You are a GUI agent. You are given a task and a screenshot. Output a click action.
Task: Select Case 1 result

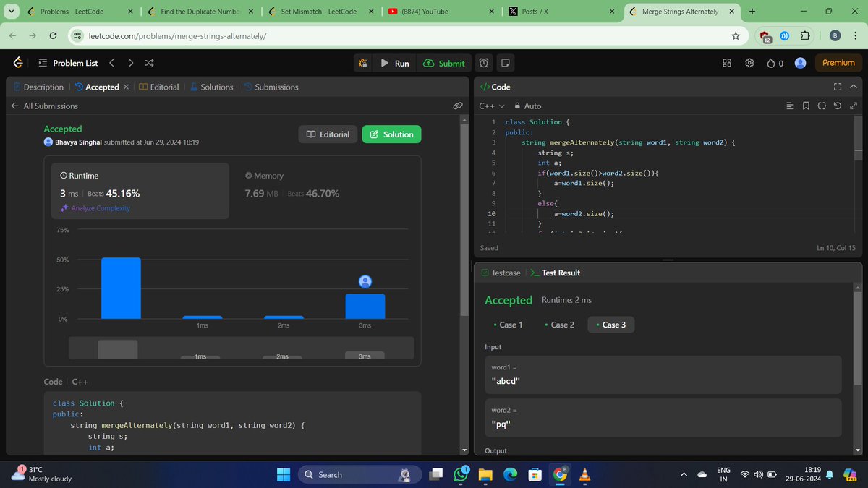point(508,325)
